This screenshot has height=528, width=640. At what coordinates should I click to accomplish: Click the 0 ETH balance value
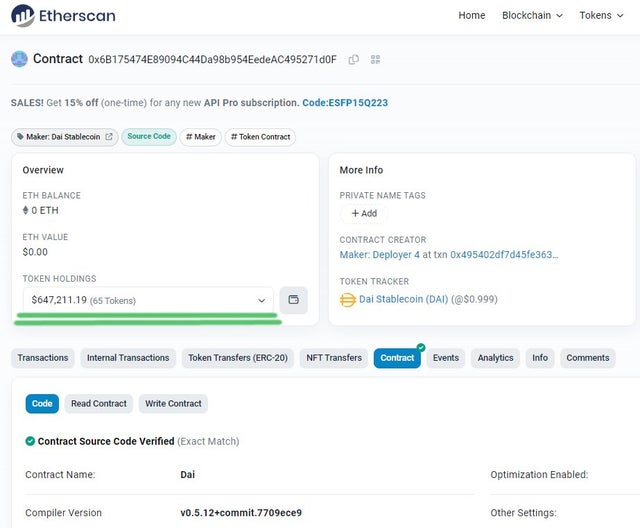45,211
